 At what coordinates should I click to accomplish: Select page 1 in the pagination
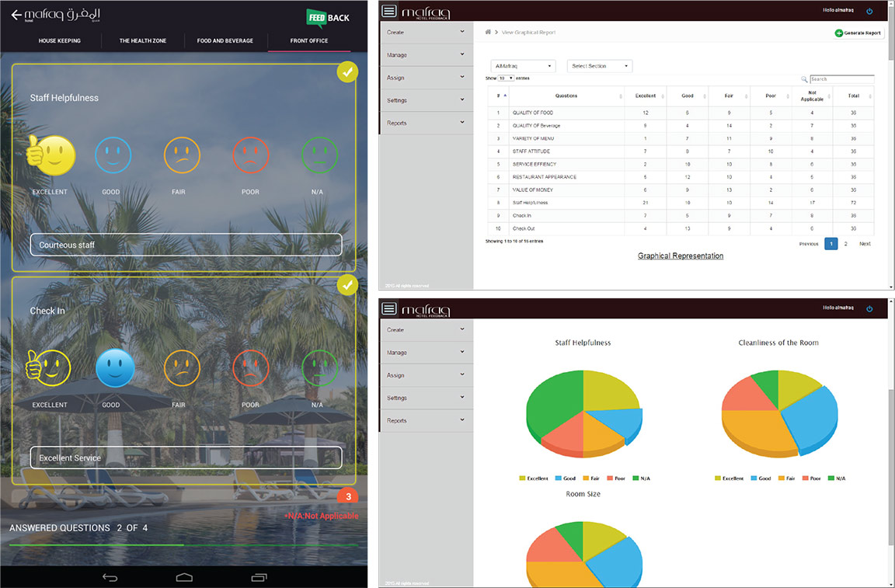[831, 244]
